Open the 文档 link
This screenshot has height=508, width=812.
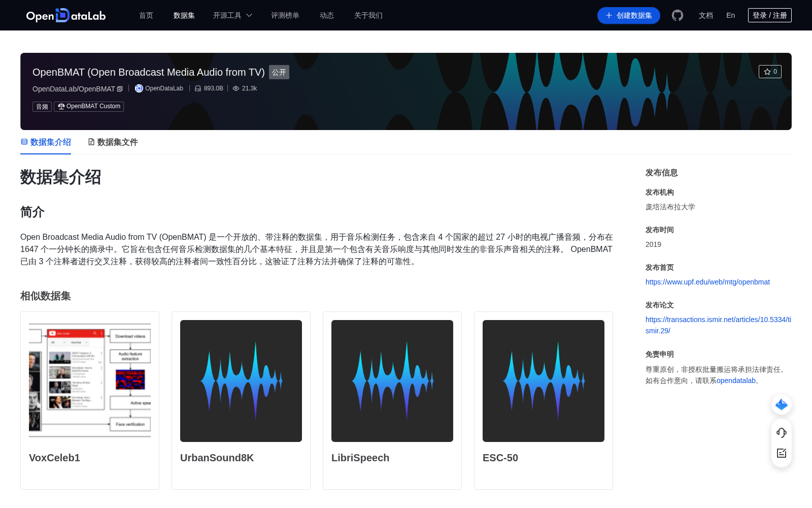click(706, 15)
